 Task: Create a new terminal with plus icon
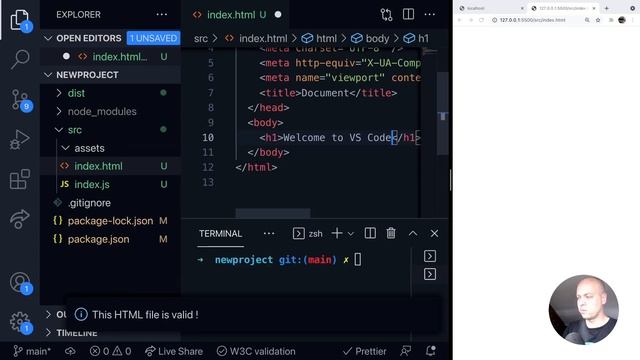tap(337, 233)
